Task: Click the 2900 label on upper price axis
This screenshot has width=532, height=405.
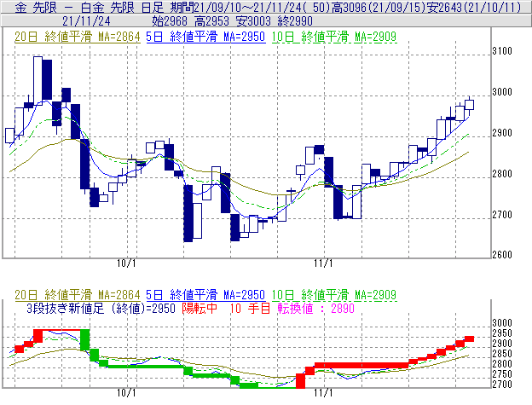Action: click(x=502, y=133)
